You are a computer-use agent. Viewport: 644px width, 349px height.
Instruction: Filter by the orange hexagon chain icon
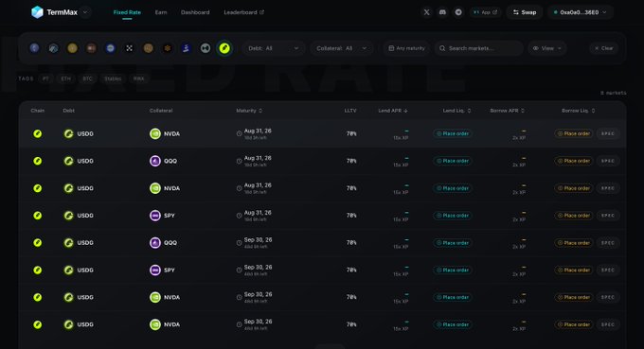[168, 48]
